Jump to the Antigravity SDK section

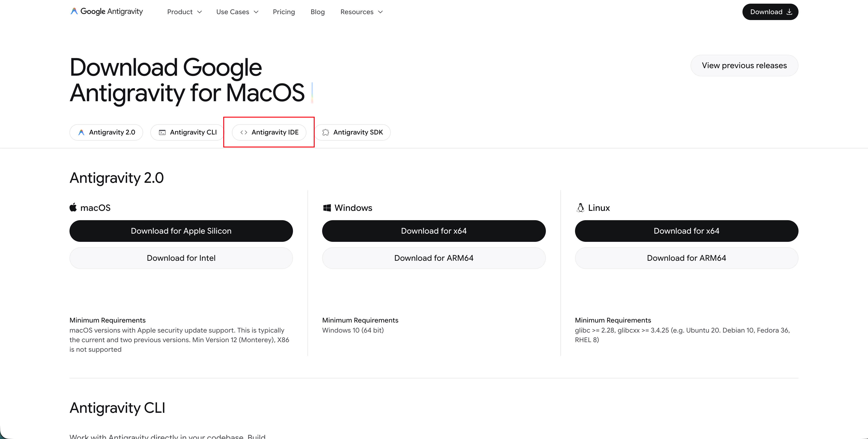point(352,132)
